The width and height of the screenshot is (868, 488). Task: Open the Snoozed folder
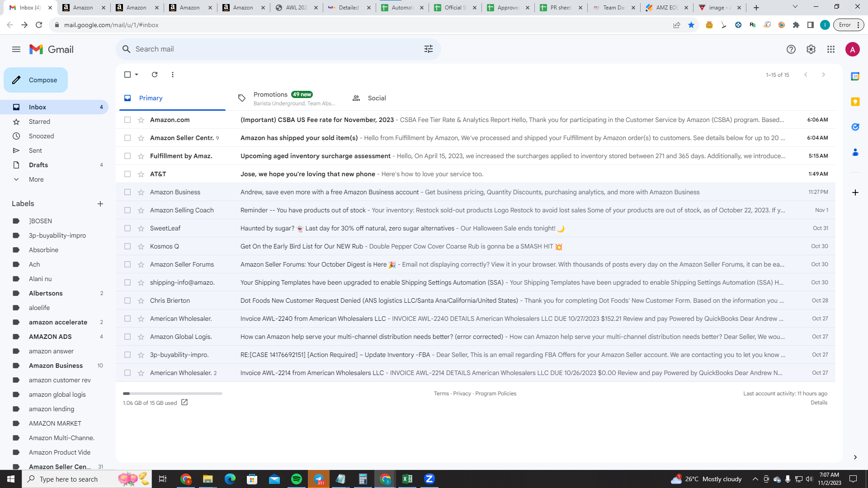(x=41, y=136)
